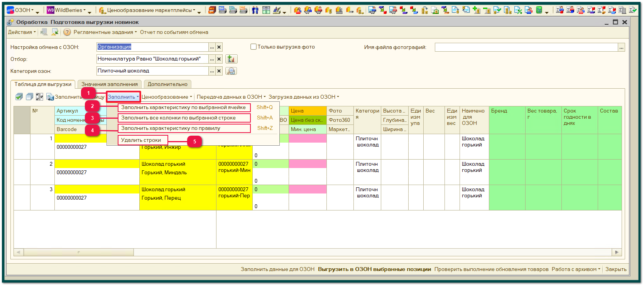
Task: Choose Удалить строки menu item
Action: pyautogui.click(x=143, y=140)
